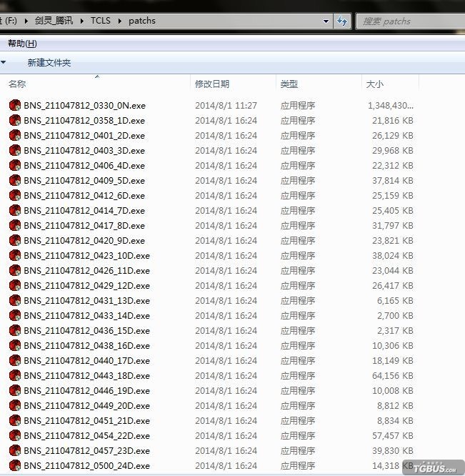Image resolution: width=465 pixels, height=476 pixels.
Task: Click icon of BNS_211047812_0500_24D.exe
Action: (x=15, y=465)
